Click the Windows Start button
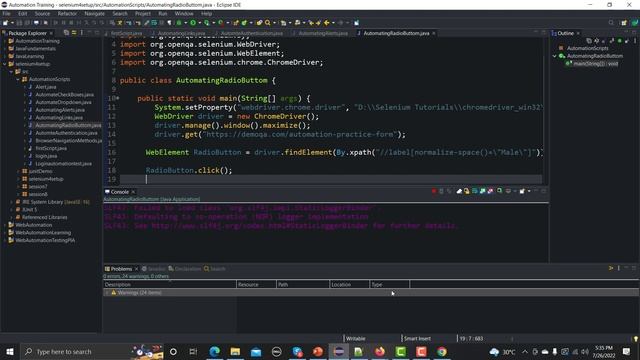640x360 pixels. click(10, 351)
